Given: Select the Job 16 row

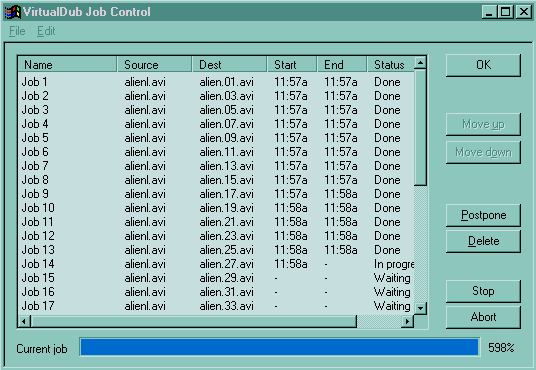Looking at the screenshot, I should click(x=216, y=292).
